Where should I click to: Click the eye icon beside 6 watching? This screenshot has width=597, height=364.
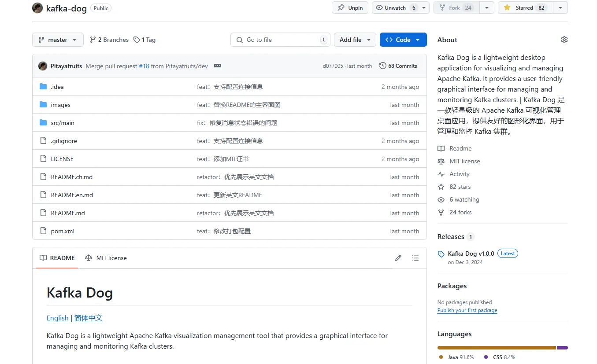441,200
